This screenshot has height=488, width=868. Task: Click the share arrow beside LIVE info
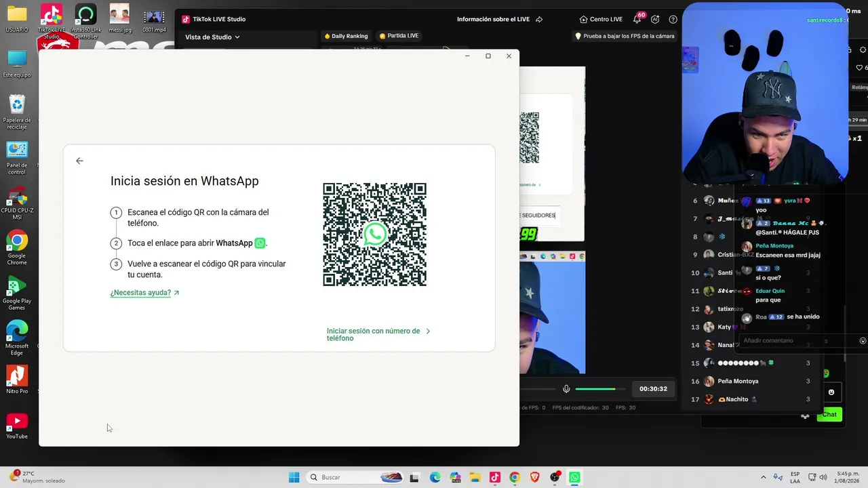[539, 20]
